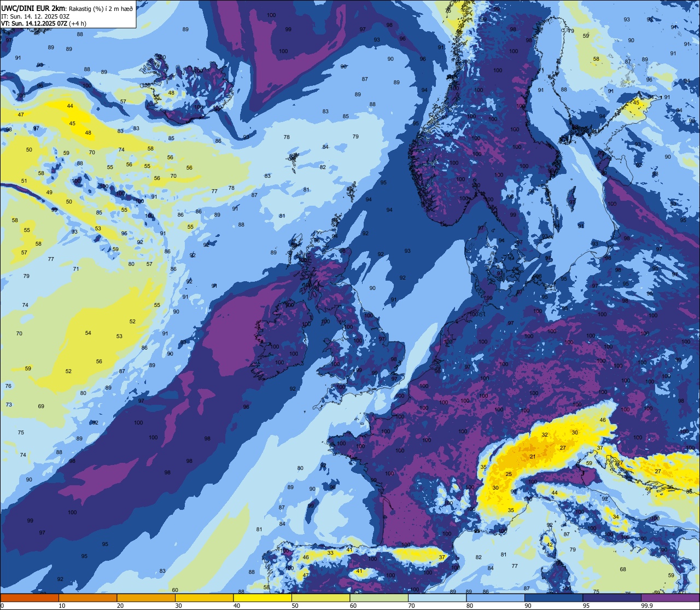Pick the 80–90 blue legend swatch

tap(495, 597)
